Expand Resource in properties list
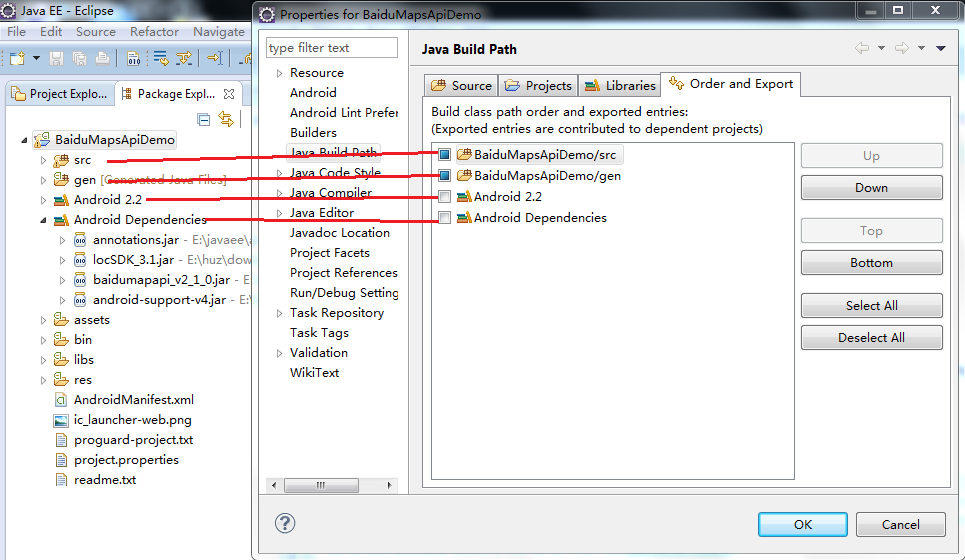 point(279,73)
